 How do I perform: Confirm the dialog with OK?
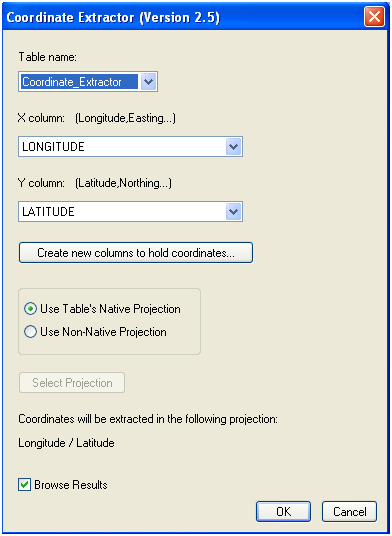point(283,511)
